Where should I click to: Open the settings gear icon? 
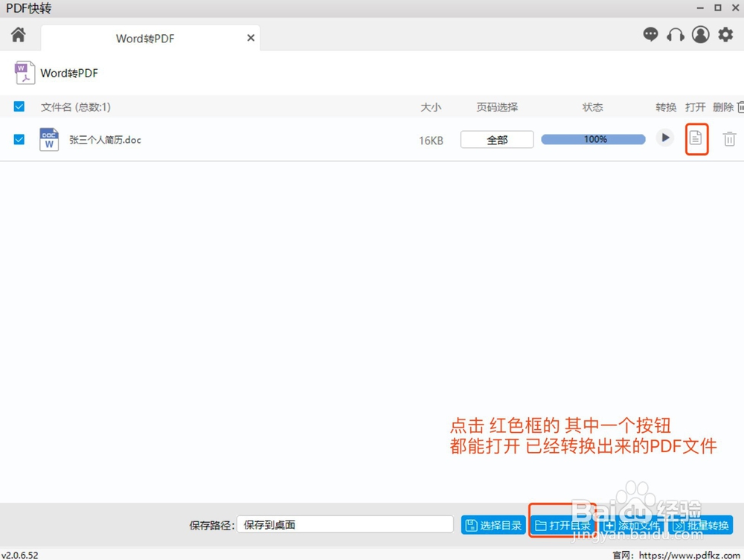click(725, 34)
